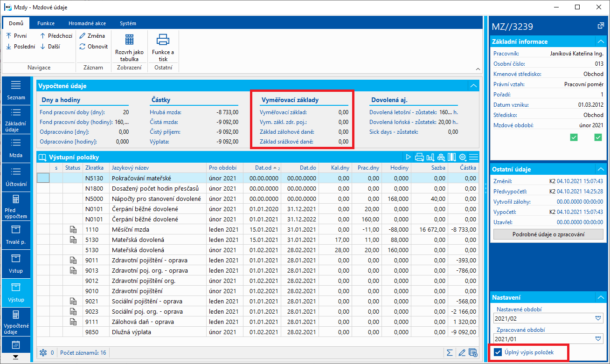This screenshot has width=610, height=364.
Task: Click the first green checkmark under Mzdové období
Action: click(x=574, y=137)
